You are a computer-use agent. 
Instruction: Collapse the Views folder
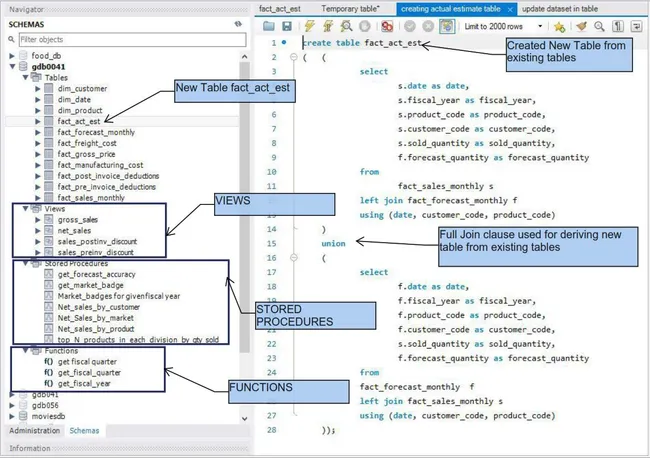[25, 208]
